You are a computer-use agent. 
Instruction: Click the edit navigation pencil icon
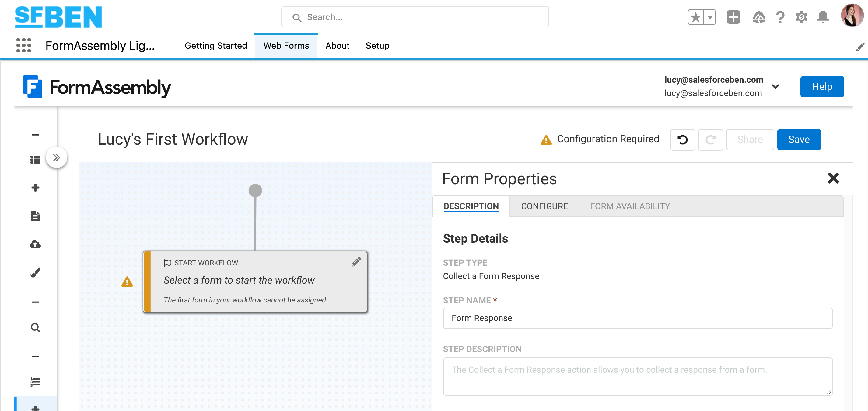pyautogui.click(x=860, y=47)
